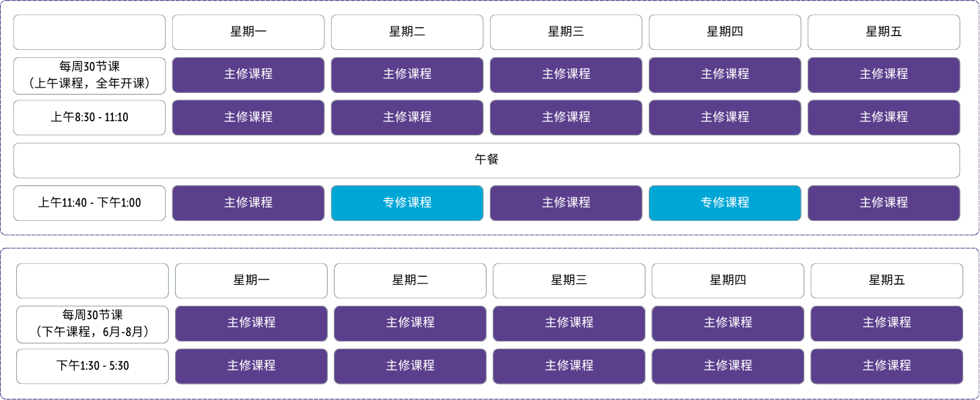
Task: Select Tuesday's blue 专修课程 cell
Action: click(x=407, y=203)
